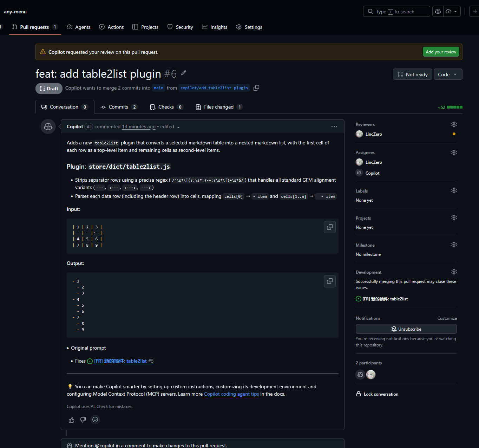Viewport: 479px width, 448px height.
Task: Open the Agents repository tab
Action: tap(79, 27)
